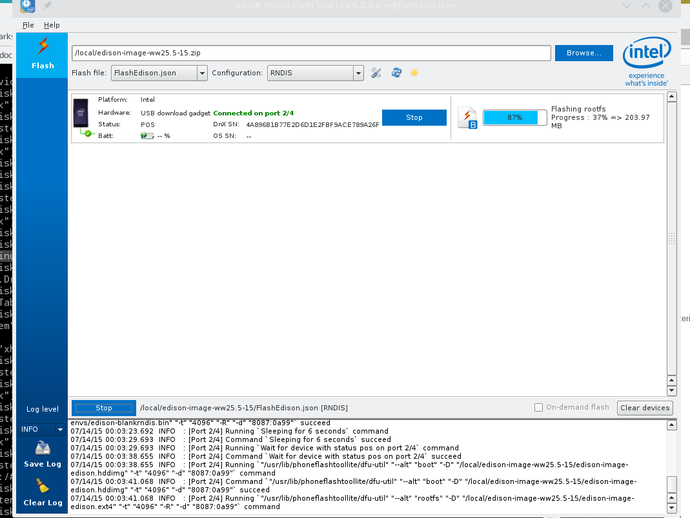Click the device list scroll up arrow
The height and width of the screenshot is (518, 690).
[672, 97]
